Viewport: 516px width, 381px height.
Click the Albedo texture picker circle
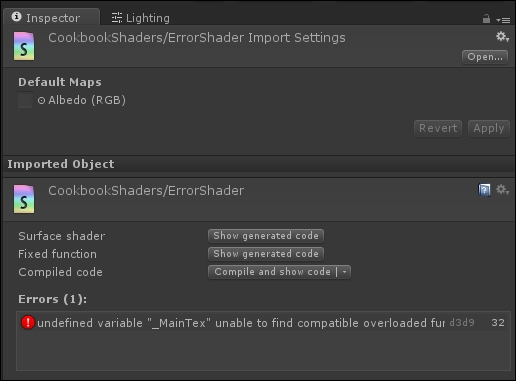41,100
